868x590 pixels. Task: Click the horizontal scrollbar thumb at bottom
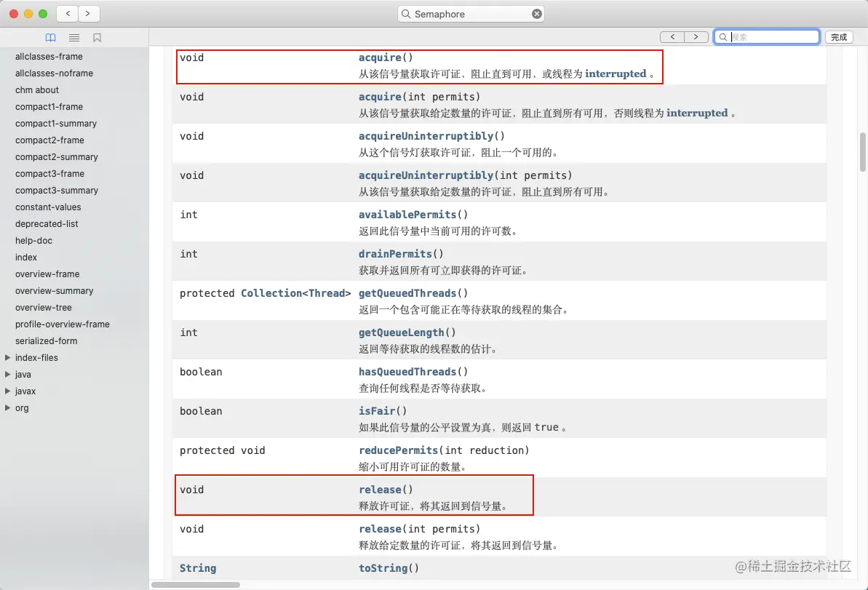pos(196,584)
